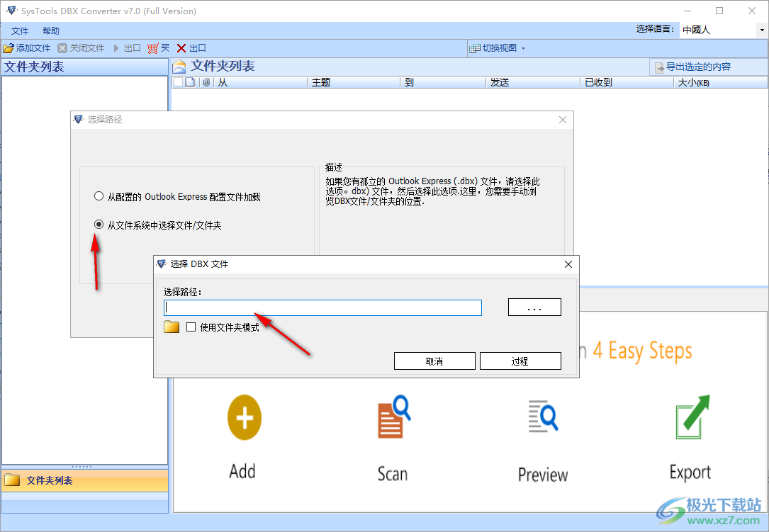Choose the Outlook Express 配置文件加载 radio button
This screenshot has height=532, width=769.
(99, 196)
